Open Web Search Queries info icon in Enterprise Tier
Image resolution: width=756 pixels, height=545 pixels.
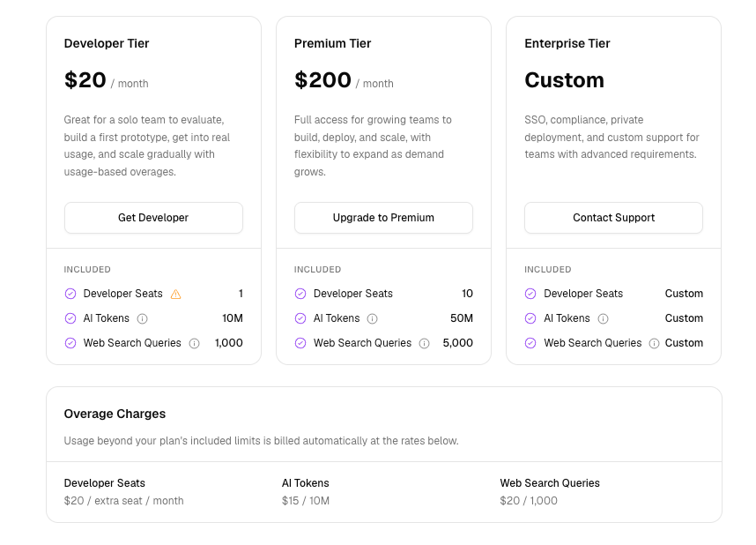[655, 343]
